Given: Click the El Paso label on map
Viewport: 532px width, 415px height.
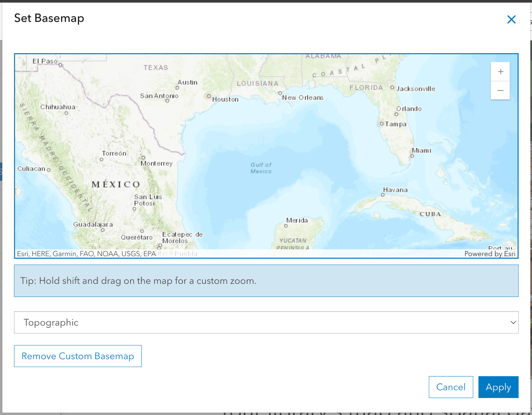Looking at the screenshot, I should click(x=45, y=61).
